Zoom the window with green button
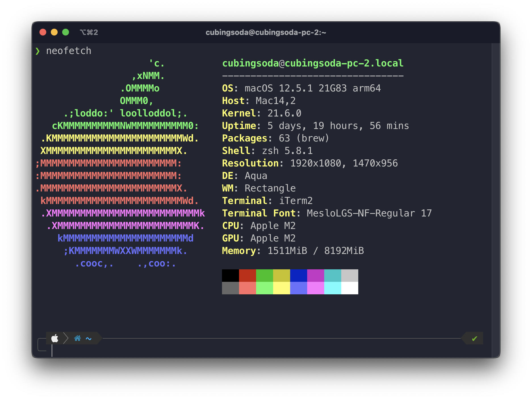 coord(66,32)
